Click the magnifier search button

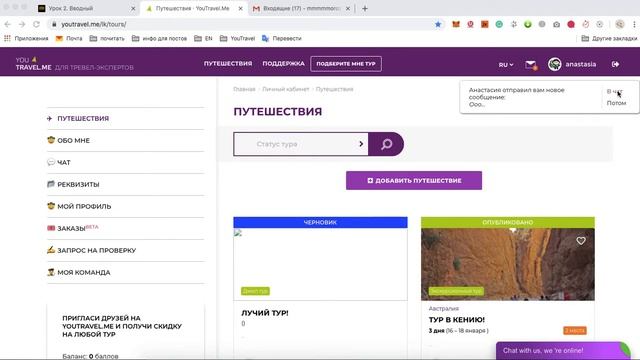pos(386,144)
